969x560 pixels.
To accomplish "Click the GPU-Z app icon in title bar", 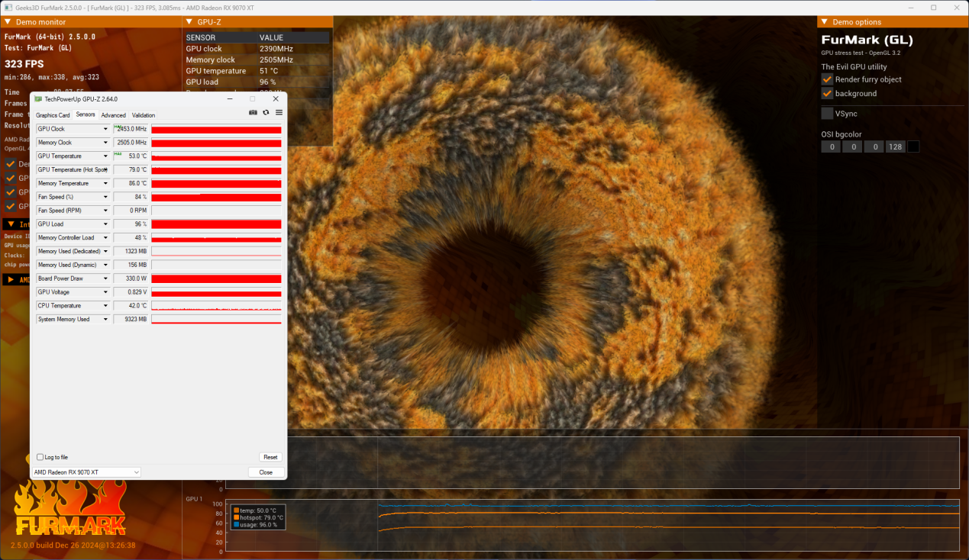I will point(38,99).
